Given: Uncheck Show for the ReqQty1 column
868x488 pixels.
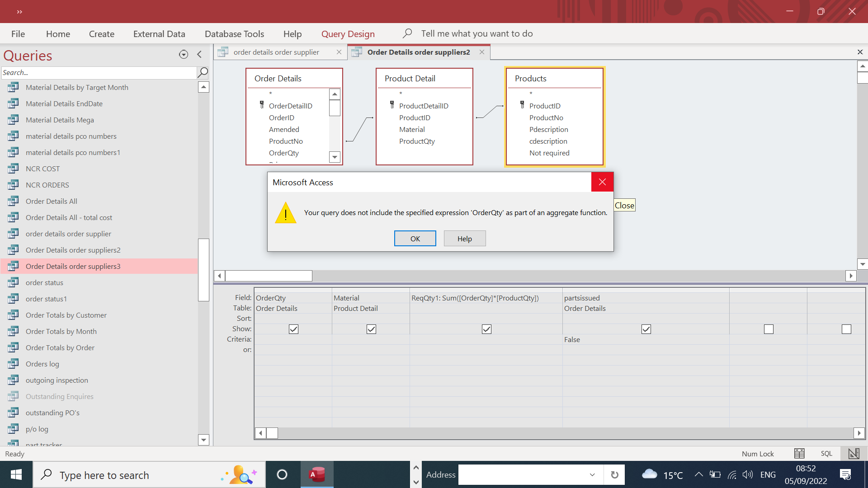Looking at the screenshot, I should 486,329.
